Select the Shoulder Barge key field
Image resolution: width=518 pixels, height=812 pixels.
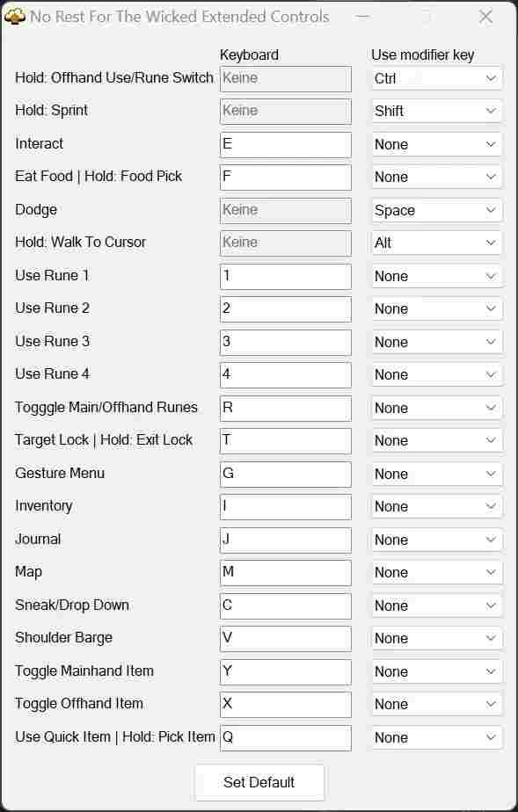tap(286, 639)
